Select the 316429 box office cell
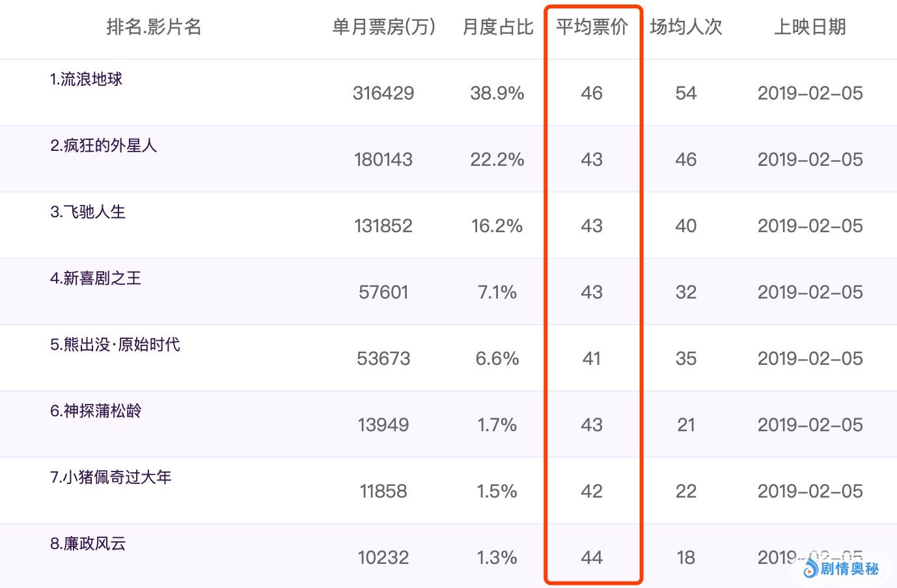The height and width of the screenshot is (588, 897). pos(383,94)
